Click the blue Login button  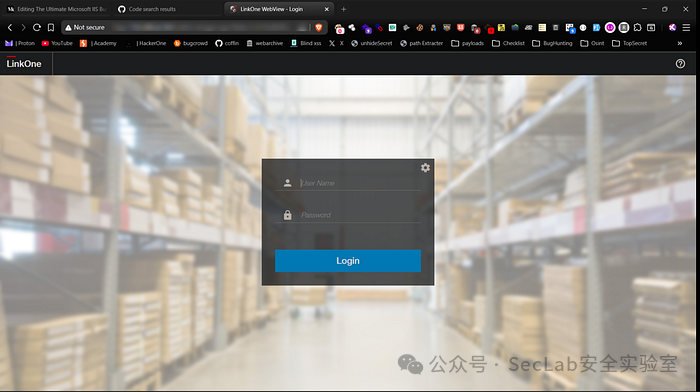click(348, 261)
